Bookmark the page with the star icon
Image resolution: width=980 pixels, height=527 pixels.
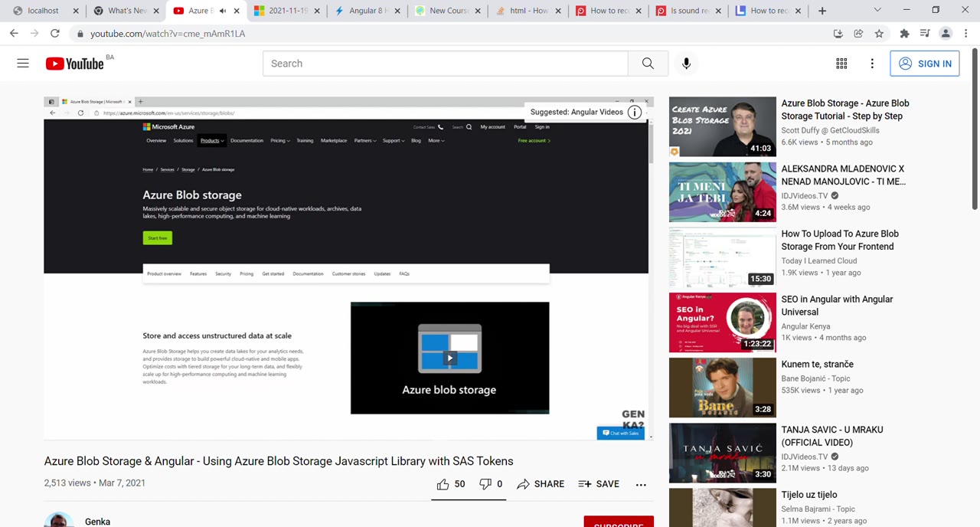point(879,33)
